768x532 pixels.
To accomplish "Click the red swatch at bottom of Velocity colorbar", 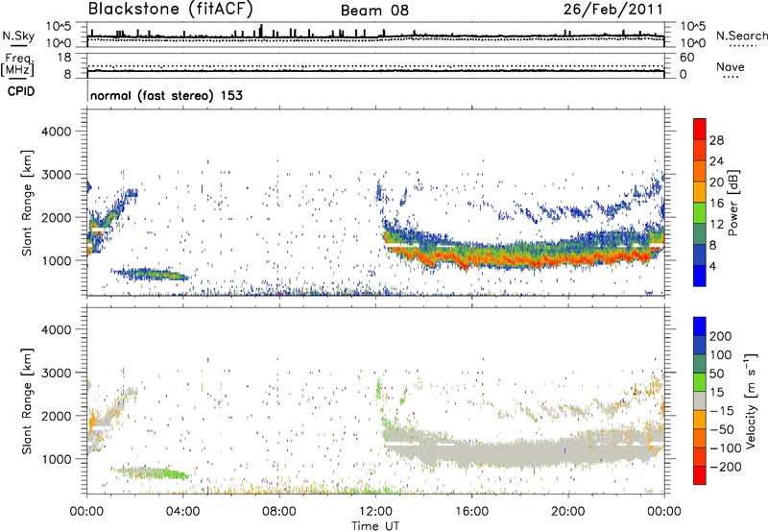I will [x=700, y=475].
